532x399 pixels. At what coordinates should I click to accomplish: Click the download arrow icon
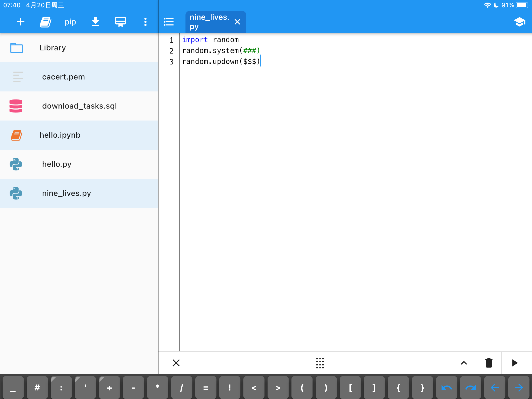click(96, 22)
